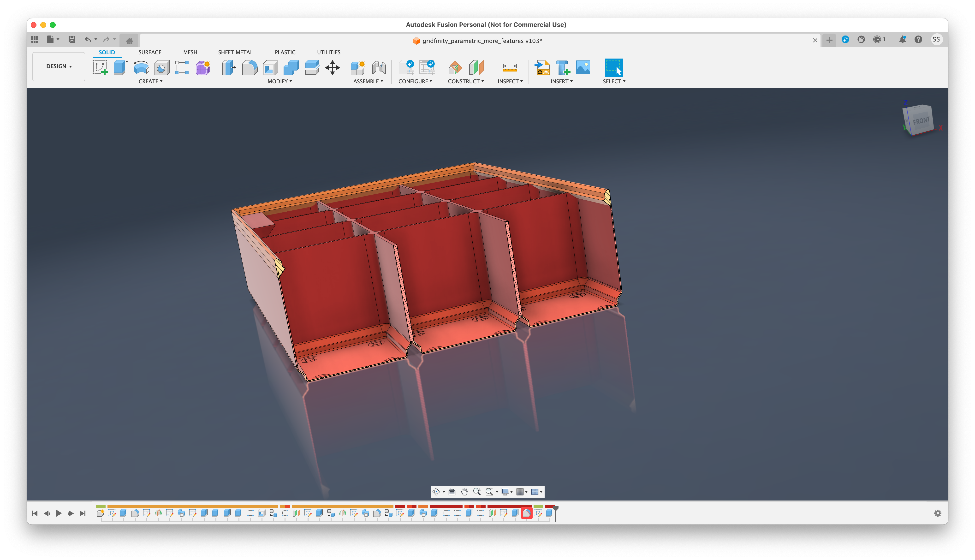Screen dimensions: 975x560
Task: Click the highlighted red fillet timeline feature
Action: 526,513
